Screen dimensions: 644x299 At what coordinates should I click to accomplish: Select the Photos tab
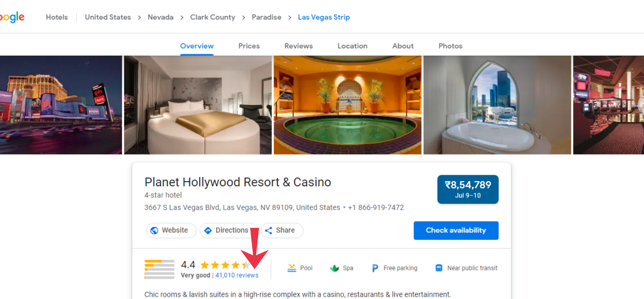point(450,46)
